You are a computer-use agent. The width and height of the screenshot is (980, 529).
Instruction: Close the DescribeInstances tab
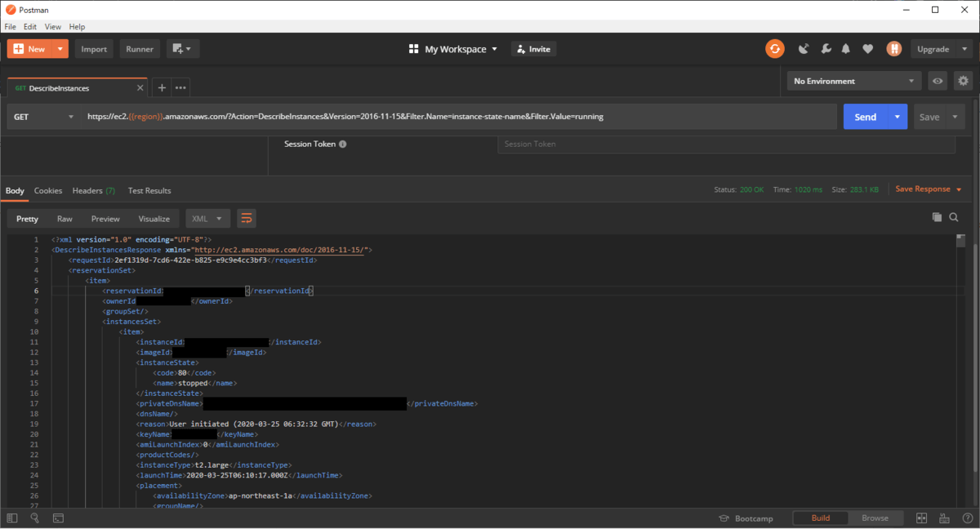(140, 88)
